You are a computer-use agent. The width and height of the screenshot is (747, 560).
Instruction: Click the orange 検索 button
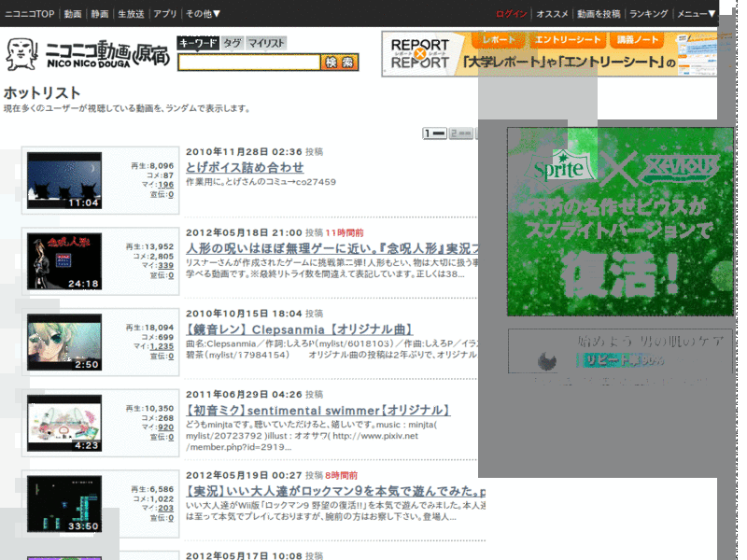coord(340,63)
